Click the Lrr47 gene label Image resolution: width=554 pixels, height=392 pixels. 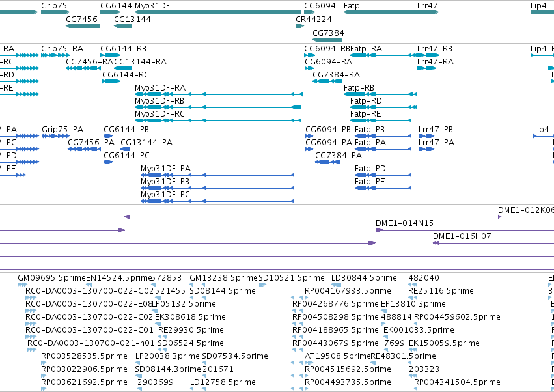(427, 6)
